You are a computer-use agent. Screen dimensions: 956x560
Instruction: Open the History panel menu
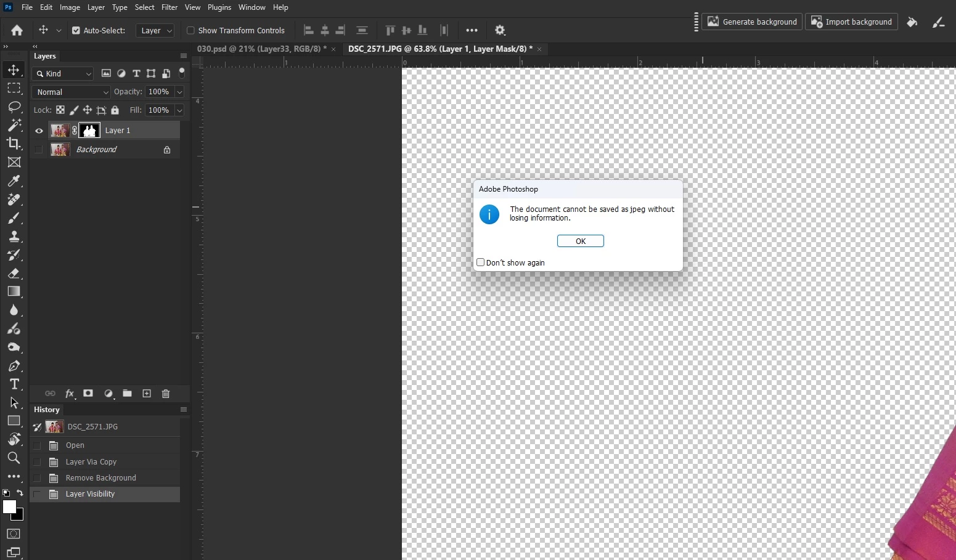coord(183,410)
